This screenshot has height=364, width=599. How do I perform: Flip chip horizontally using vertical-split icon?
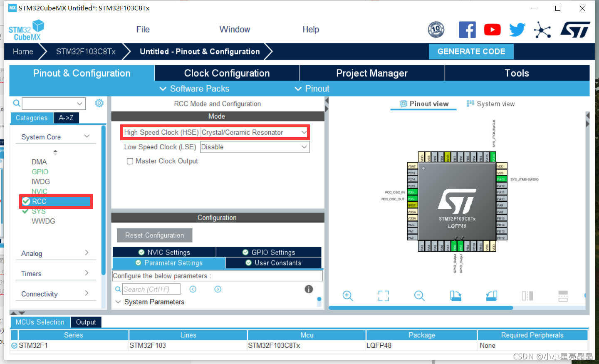527,296
